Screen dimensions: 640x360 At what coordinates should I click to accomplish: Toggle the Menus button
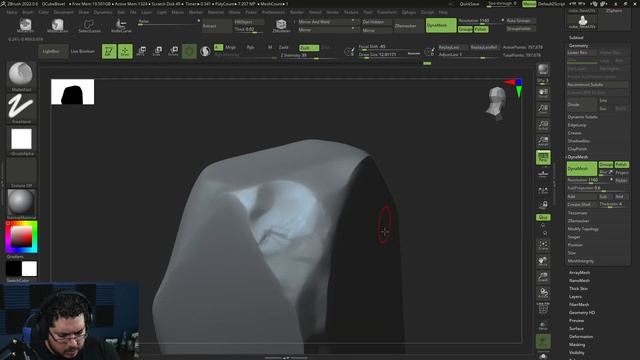[529, 4]
